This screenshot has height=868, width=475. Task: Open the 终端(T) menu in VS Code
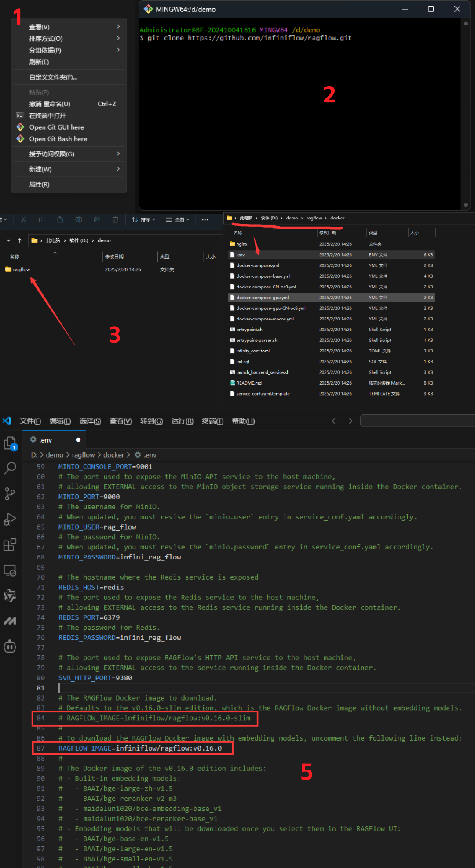212,421
